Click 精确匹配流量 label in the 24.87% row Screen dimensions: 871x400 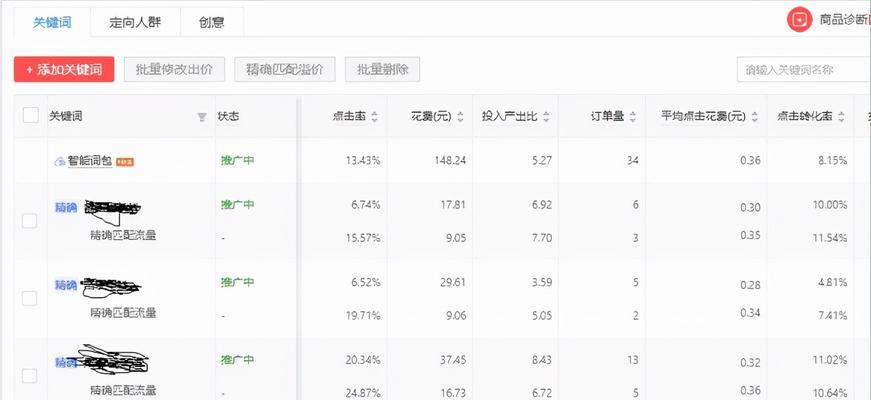[123, 390]
